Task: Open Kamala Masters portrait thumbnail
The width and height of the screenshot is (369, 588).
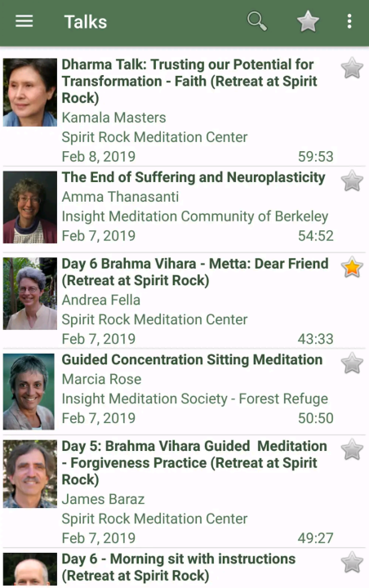Action: (30, 92)
